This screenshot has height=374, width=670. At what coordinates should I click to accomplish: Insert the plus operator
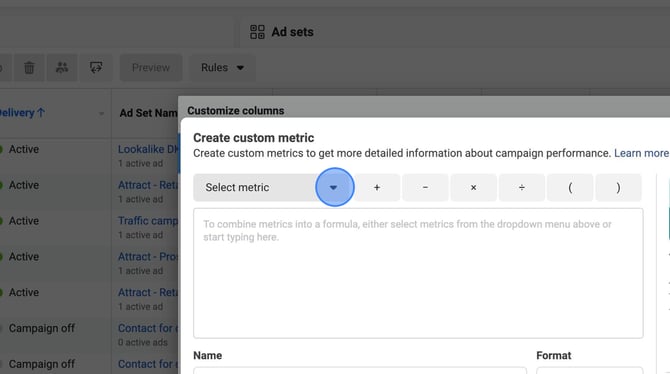376,187
